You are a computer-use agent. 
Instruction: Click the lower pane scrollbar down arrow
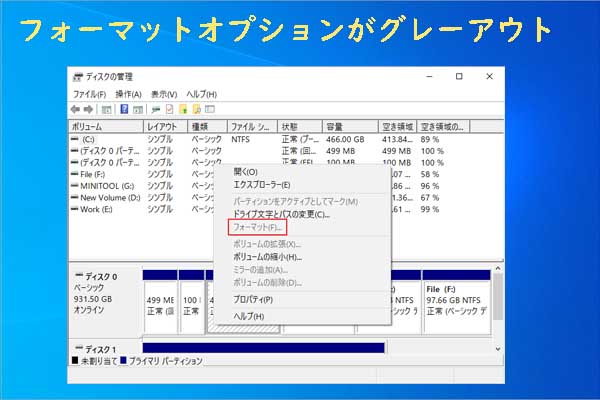[x=498, y=349]
